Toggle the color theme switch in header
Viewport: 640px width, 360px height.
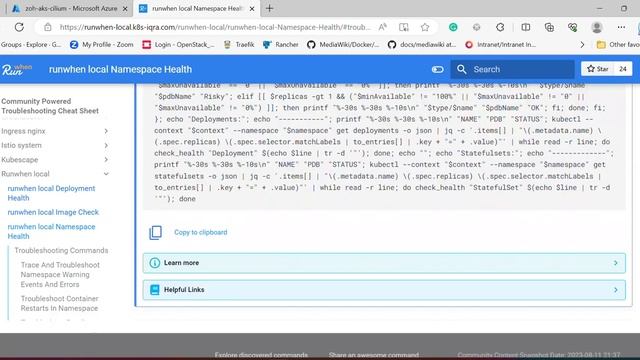(x=438, y=69)
